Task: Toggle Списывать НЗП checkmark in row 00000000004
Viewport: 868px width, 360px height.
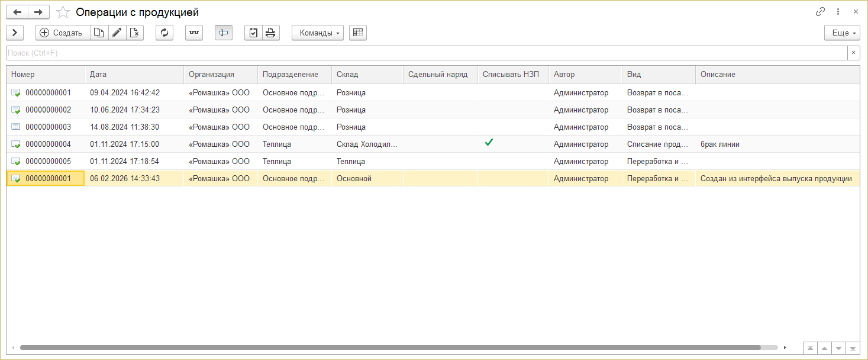Action: pos(489,143)
